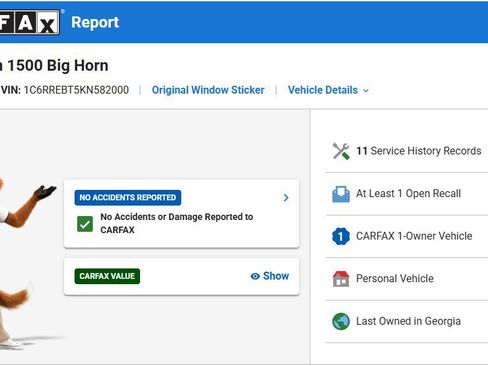Click the Report header title

click(x=95, y=23)
